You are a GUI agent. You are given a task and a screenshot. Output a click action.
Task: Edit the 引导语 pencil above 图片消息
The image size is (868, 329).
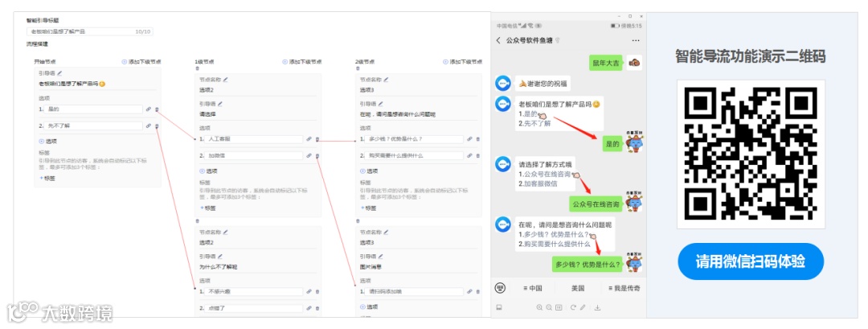click(380, 257)
